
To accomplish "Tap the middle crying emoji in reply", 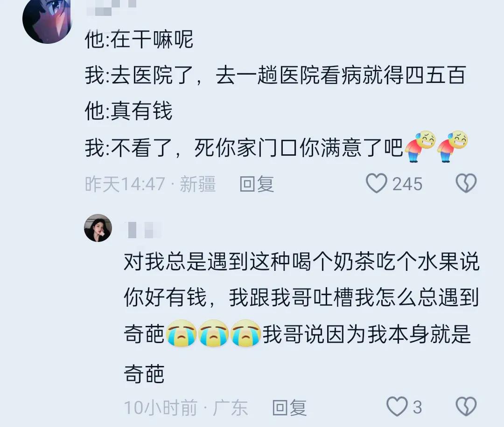I will click(x=213, y=333).
